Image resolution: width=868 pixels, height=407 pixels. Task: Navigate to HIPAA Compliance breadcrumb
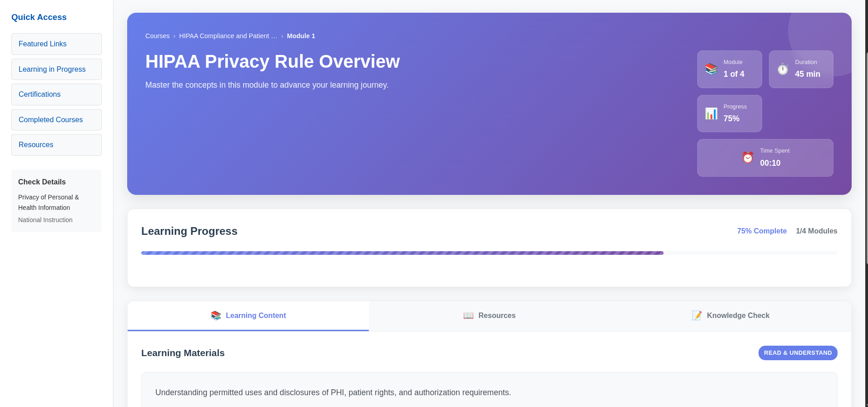click(x=228, y=36)
